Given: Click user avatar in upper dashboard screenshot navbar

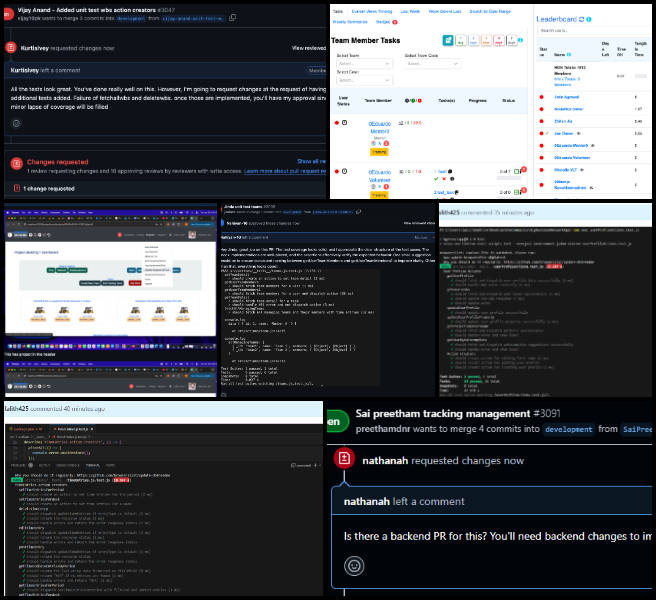Looking at the screenshot, I should click(x=192, y=235).
